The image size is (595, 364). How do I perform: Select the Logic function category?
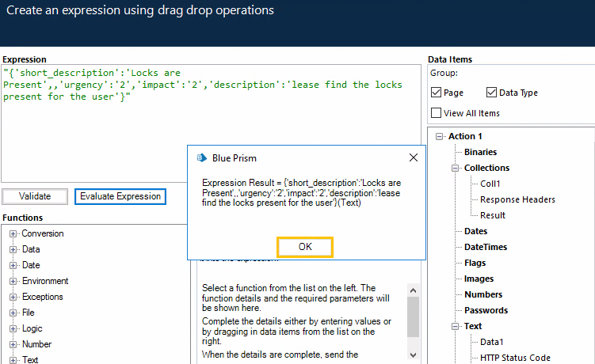click(x=32, y=328)
